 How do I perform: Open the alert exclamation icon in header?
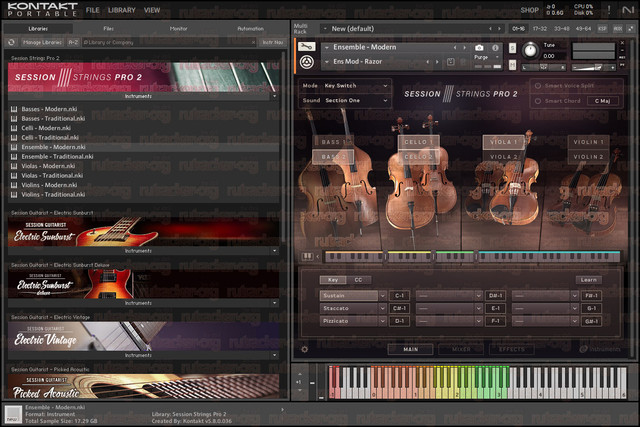click(609, 10)
